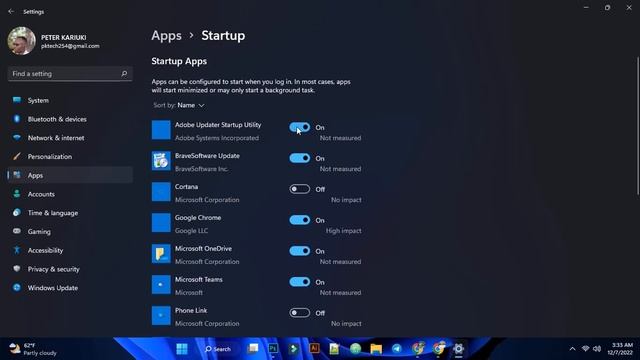The image size is (640, 360).
Task: Open the weather widget showing Partly cloudy
Action: click(33, 349)
